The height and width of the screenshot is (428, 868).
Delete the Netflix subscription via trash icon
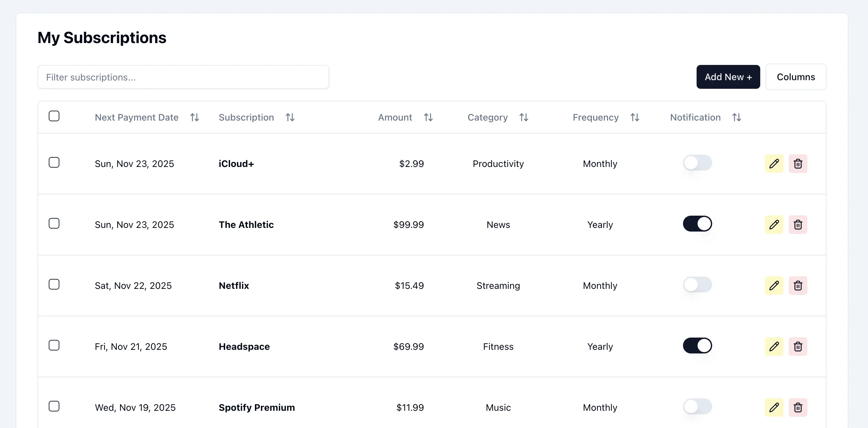798,285
